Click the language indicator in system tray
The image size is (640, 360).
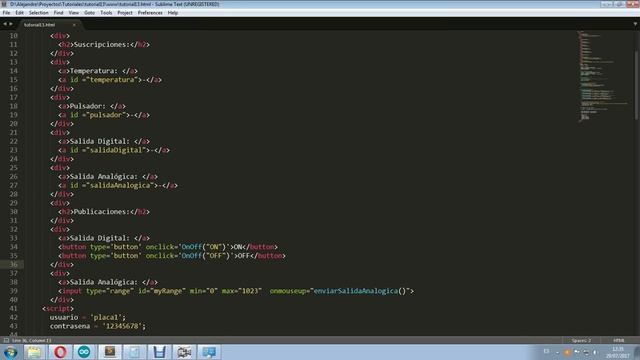547,351
